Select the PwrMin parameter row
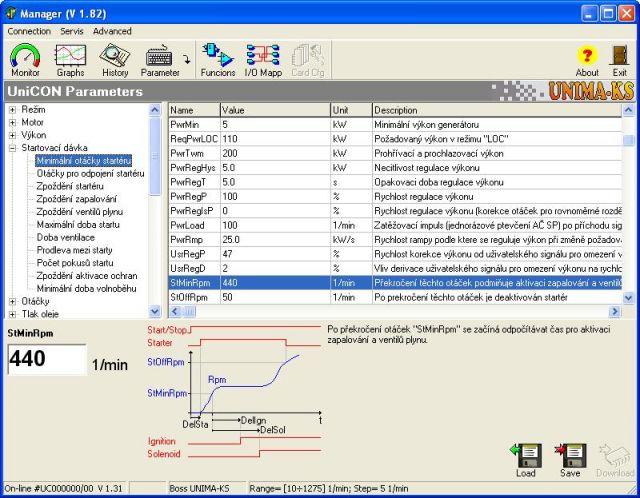This screenshot has height=498, width=640. (395, 124)
